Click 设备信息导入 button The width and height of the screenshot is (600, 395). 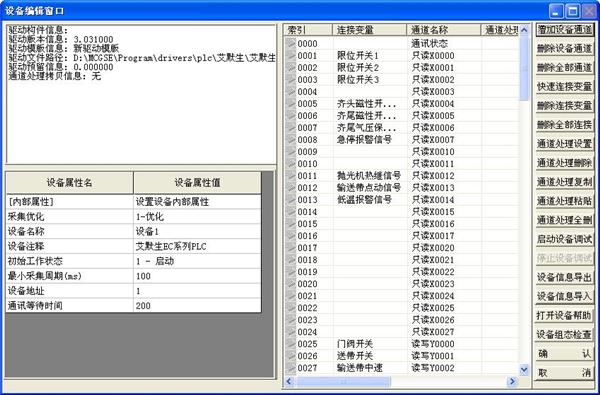click(x=564, y=296)
